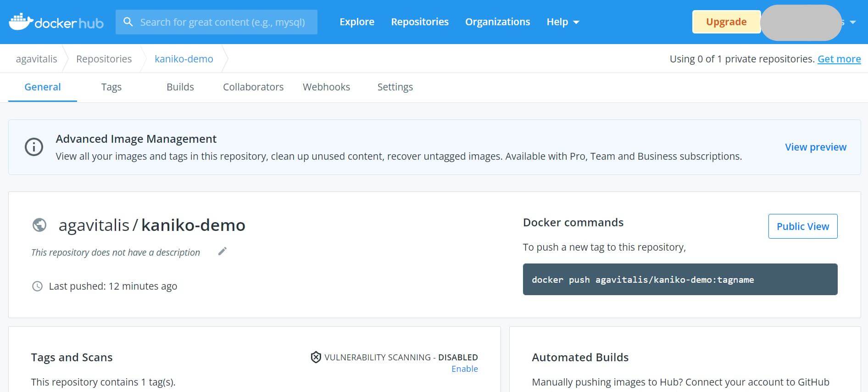Edit repository description with pencil icon
This screenshot has width=868, height=392.
point(222,252)
